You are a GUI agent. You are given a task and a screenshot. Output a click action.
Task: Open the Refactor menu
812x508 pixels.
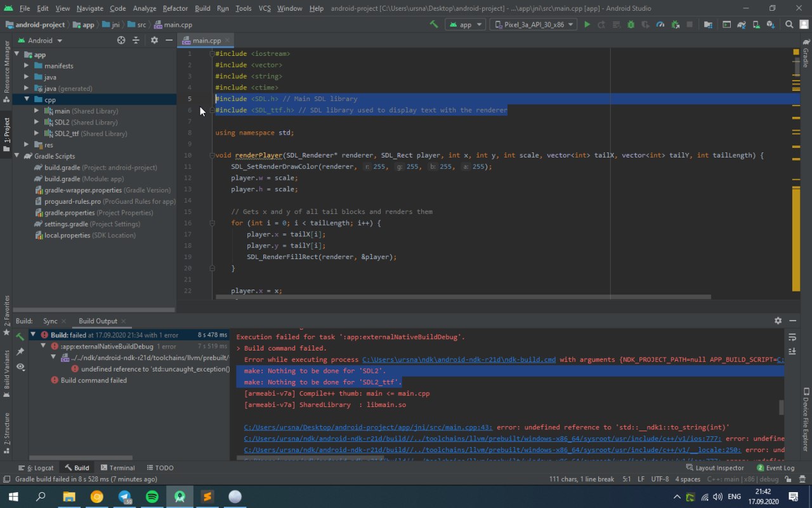[x=175, y=8]
